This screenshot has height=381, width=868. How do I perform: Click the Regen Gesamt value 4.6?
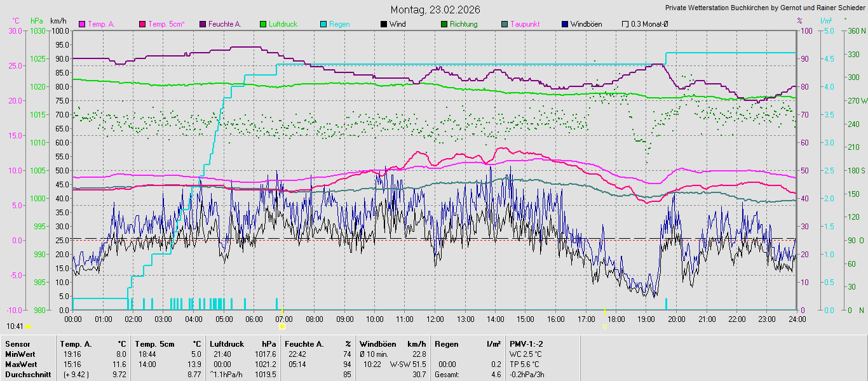click(496, 375)
